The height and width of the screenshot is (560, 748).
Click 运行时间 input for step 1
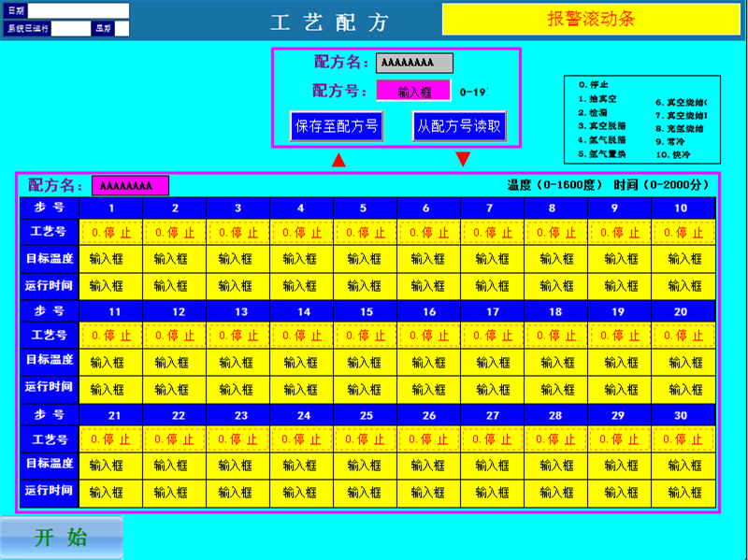point(111,285)
